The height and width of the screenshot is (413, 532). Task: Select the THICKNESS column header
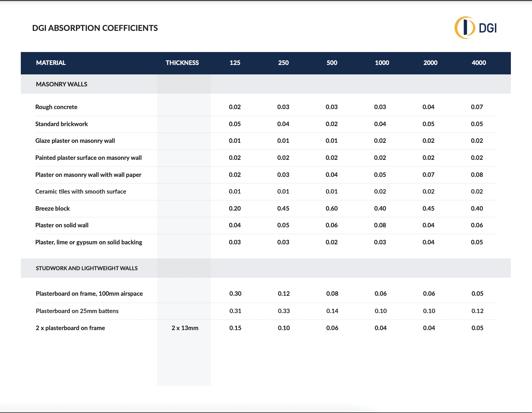[x=182, y=63]
